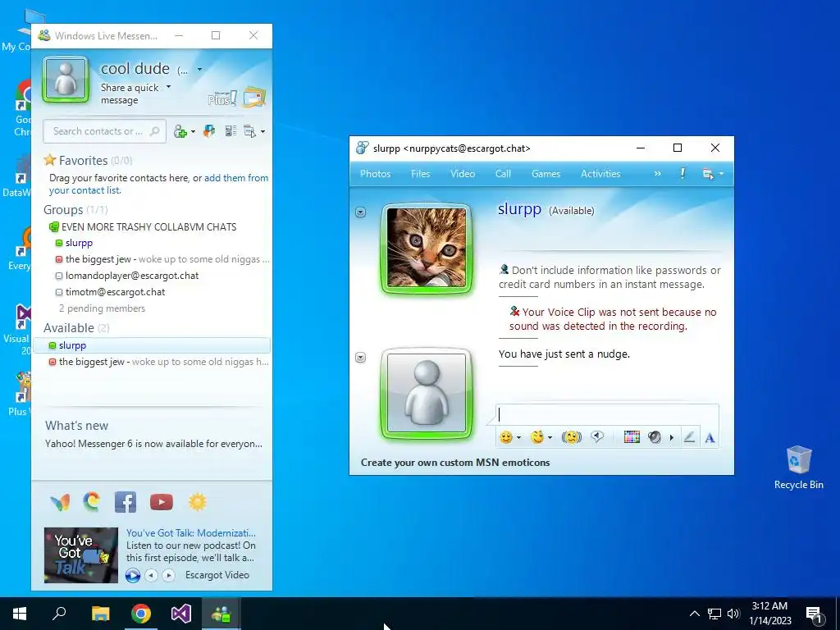The image size is (840, 630).
Task: Click the add contact icon in Messenger
Action: click(x=180, y=131)
